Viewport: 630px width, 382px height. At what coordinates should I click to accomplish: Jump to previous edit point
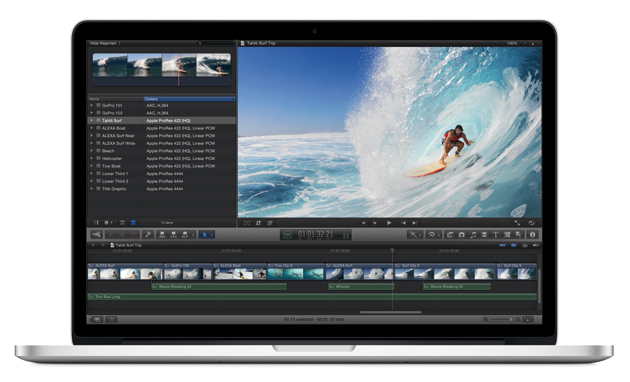pos(403,223)
